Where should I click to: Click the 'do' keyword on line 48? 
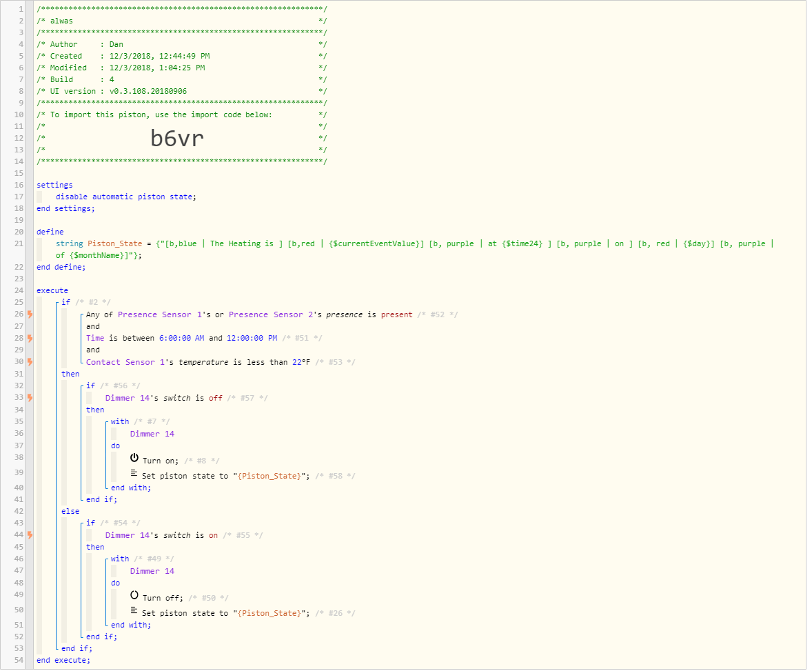pyautogui.click(x=115, y=583)
